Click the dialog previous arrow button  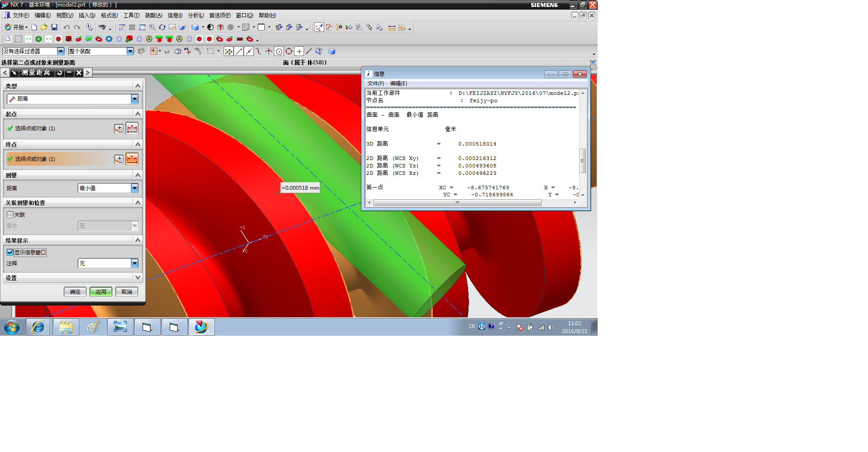[x=5, y=73]
